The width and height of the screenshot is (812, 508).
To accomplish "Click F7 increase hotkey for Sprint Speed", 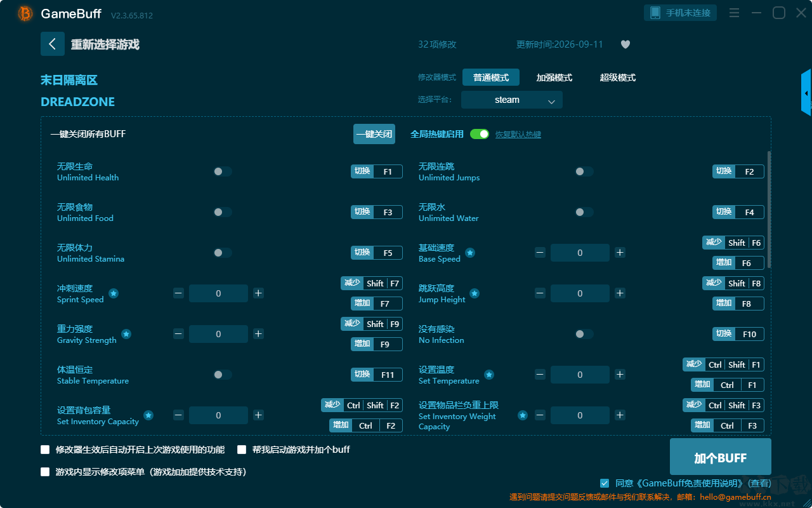I will [377, 304].
